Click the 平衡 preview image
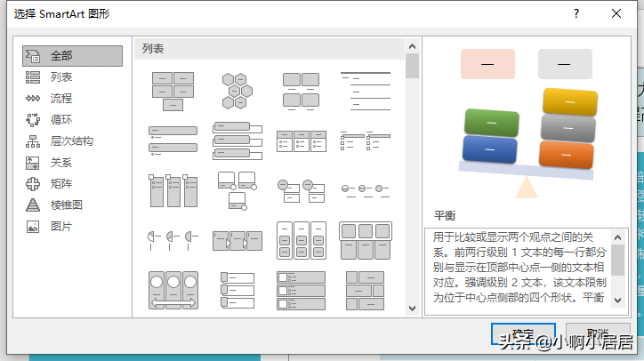Screen dimensions: 644x361 click(x=527, y=123)
